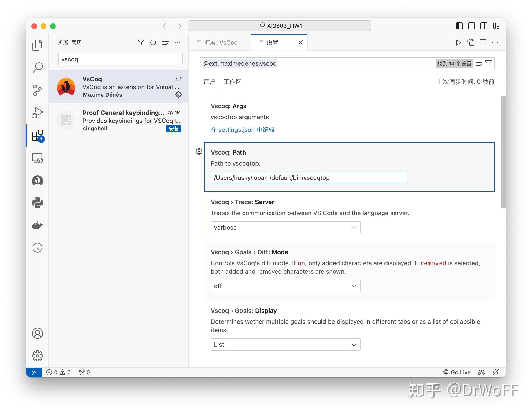Open the Diff Mode off dropdown

pyautogui.click(x=285, y=286)
